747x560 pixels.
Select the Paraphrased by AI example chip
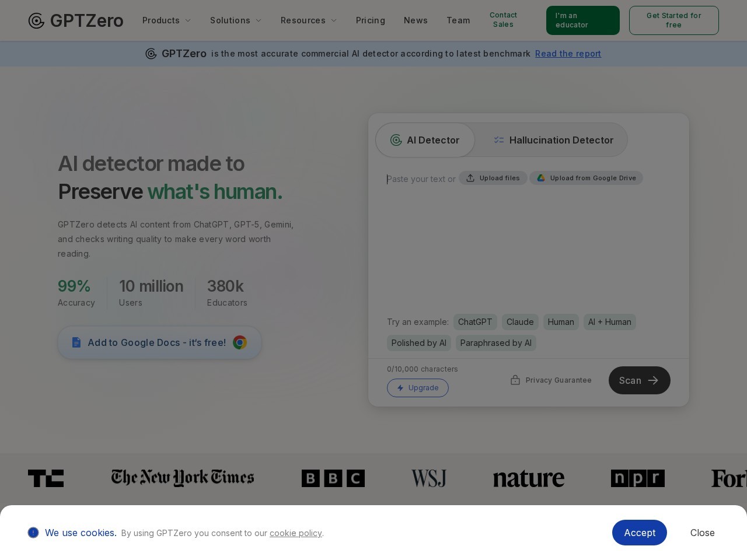pos(496,343)
